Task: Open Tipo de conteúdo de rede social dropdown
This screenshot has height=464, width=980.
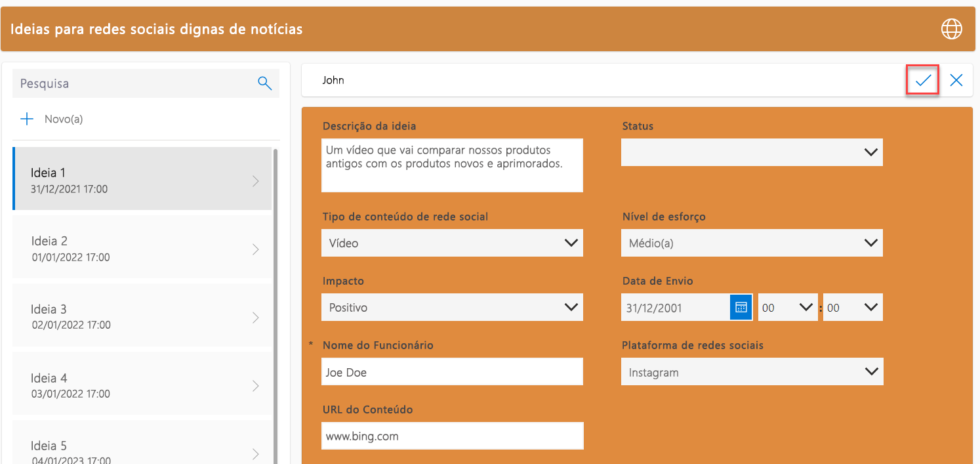Action: (452, 243)
